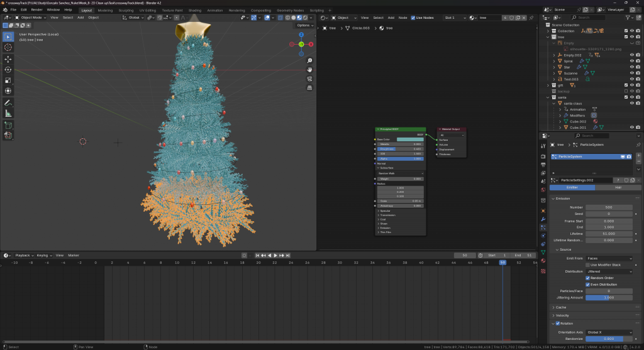The height and width of the screenshot is (350, 644).
Task: Expand the Velocity panel
Action: coord(562,315)
